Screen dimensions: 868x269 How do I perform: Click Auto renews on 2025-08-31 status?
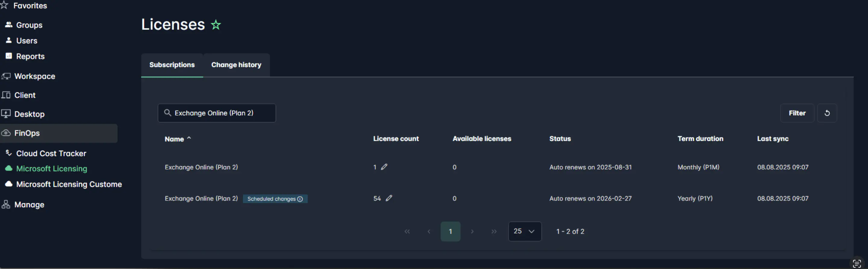click(x=590, y=167)
